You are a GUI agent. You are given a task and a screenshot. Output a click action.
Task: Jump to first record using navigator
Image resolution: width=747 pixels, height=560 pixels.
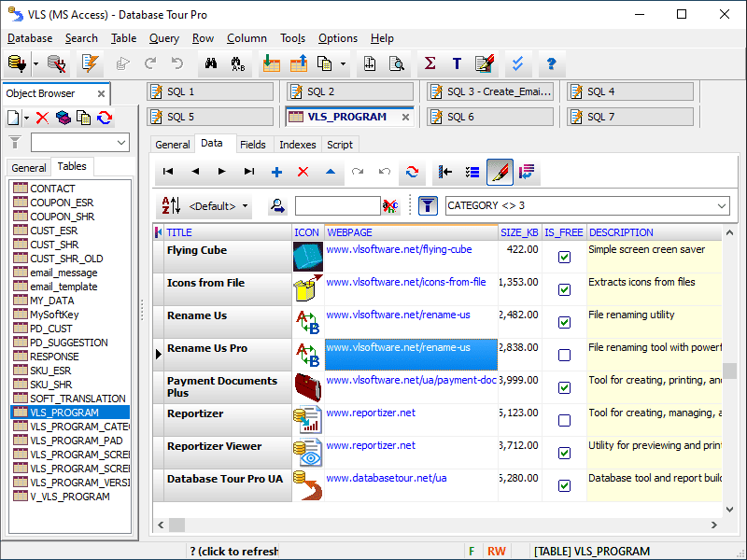click(x=168, y=172)
